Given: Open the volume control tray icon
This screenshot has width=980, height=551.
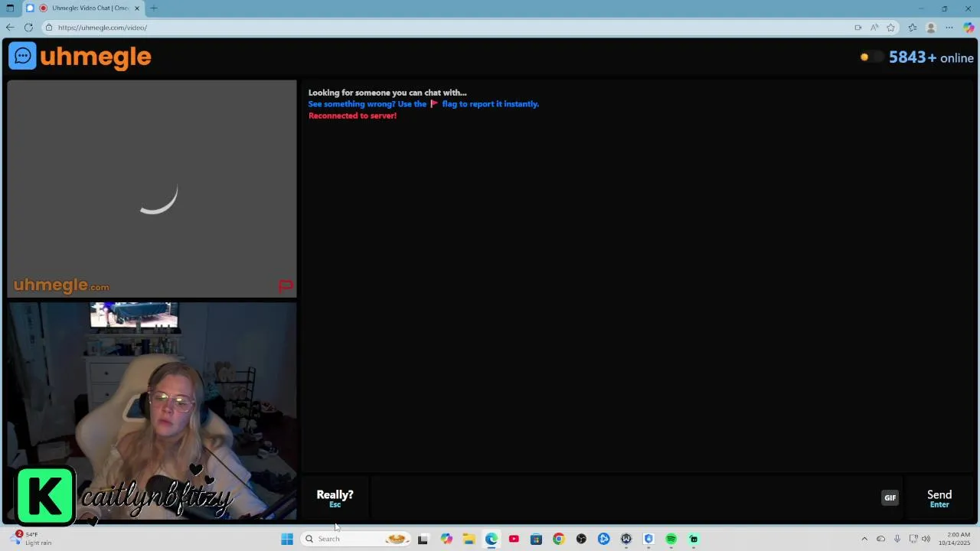Looking at the screenshot, I should 926,539.
